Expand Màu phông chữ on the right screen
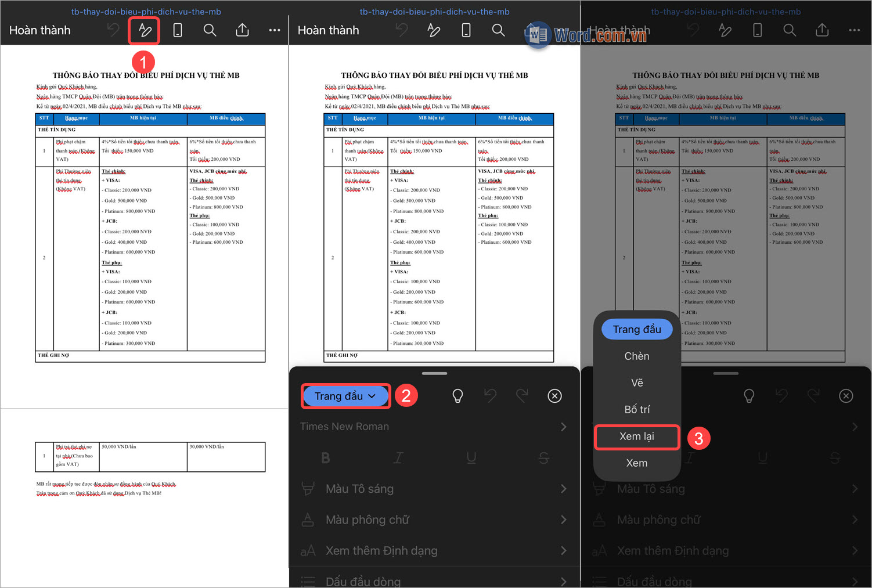The height and width of the screenshot is (588, 872). 726,520
